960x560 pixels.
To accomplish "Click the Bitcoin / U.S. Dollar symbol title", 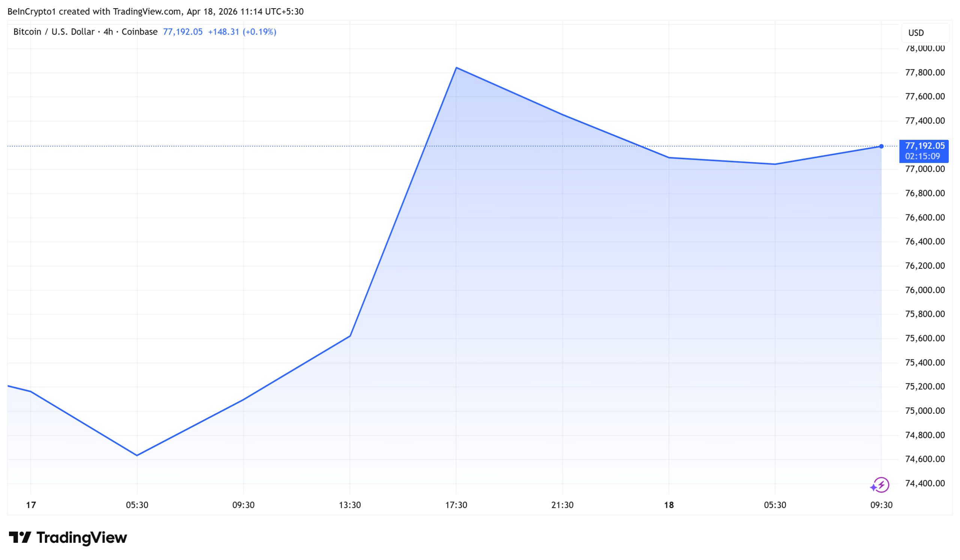I will pyautogui.click(x=54, y=32).
